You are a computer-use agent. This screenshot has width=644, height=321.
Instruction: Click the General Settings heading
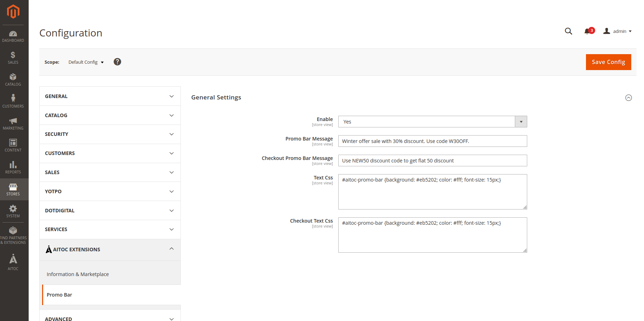(x=216, y=97)
